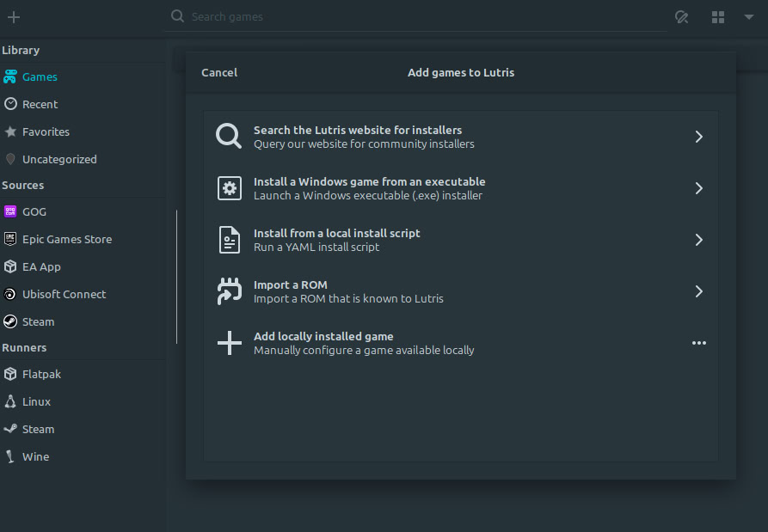Choose Install a Windows game from an executable
The width and height of the screenshot is (768, 532).
(x=461, y=188)
